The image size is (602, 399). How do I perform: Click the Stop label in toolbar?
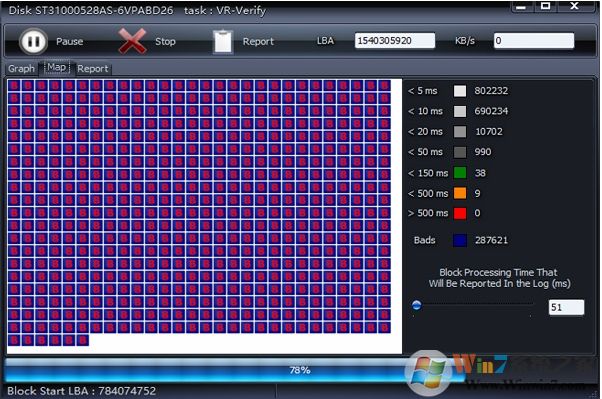coord(165,41)
